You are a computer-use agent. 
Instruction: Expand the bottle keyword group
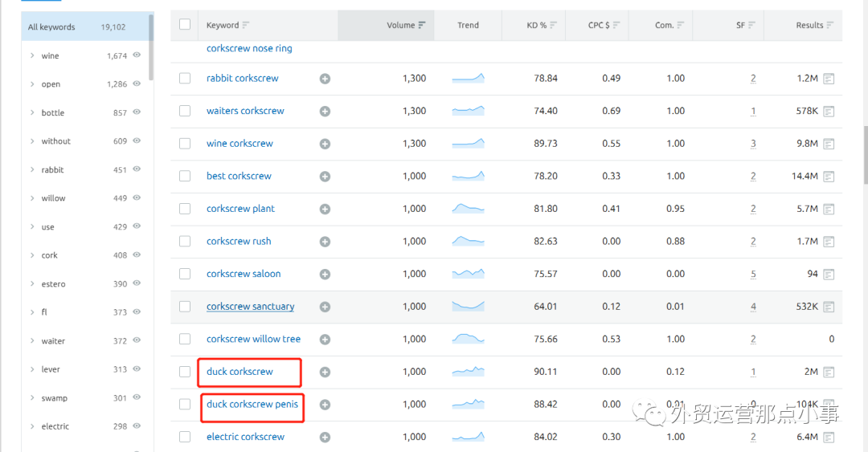click(x=32, y=113)
